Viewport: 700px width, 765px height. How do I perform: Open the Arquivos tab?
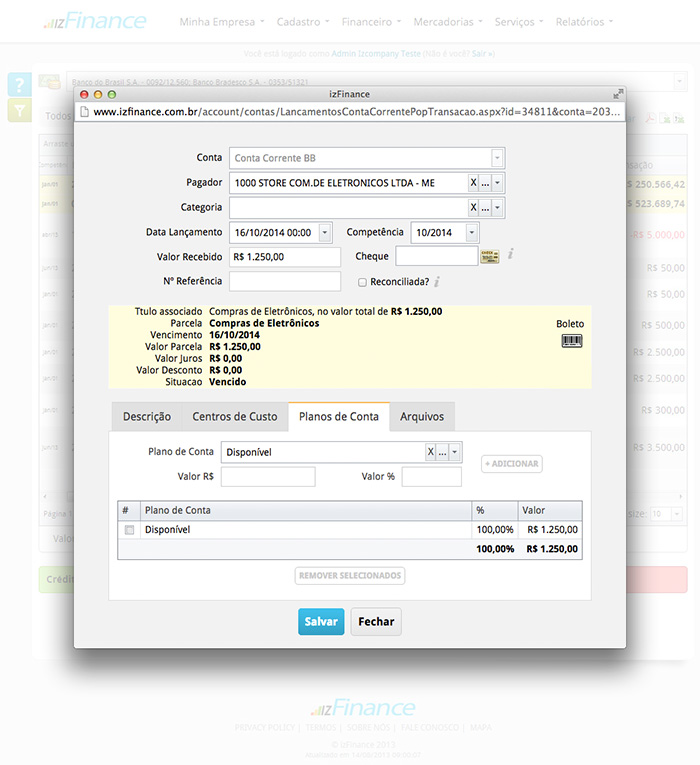point(422,417)
